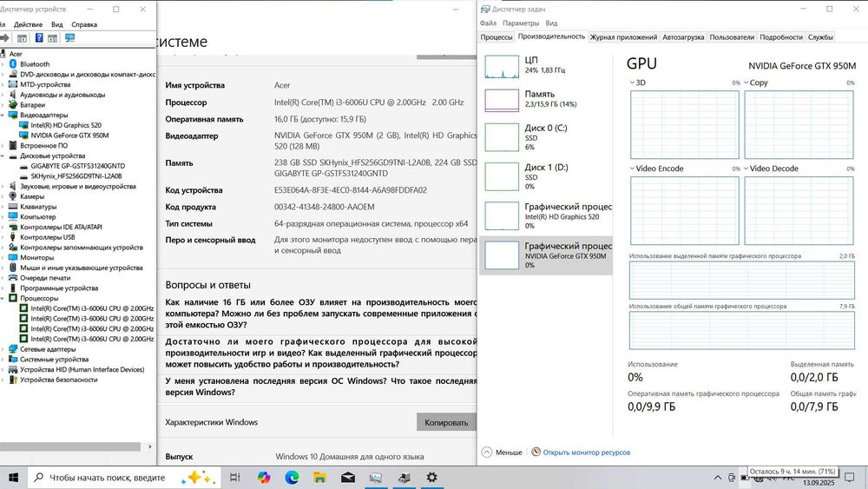
Task: Switch to Device Manager via its taskbar icon
Action: coord(404,478)
